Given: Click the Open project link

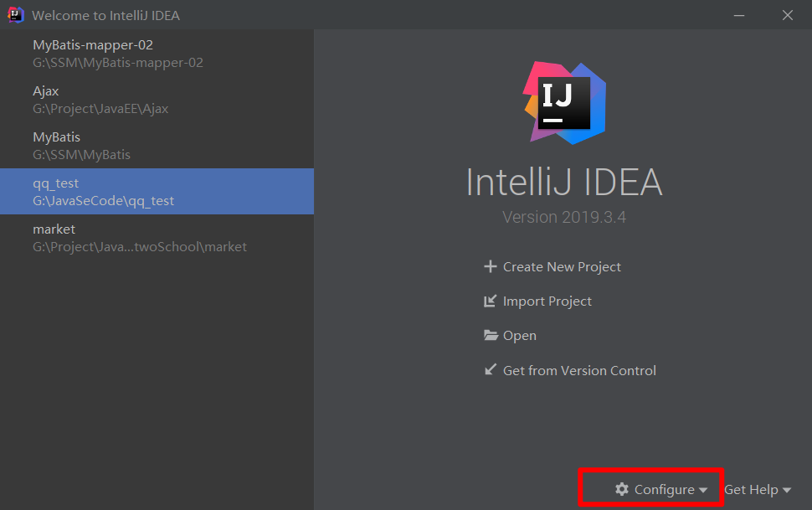Looking at the screenshot, I should pos(520,336).
